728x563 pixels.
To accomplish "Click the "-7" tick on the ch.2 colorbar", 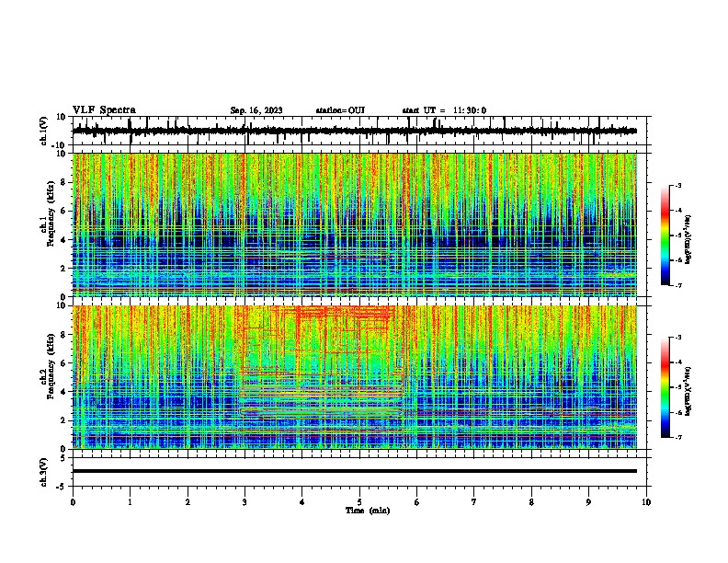I will tap(678, 437).
